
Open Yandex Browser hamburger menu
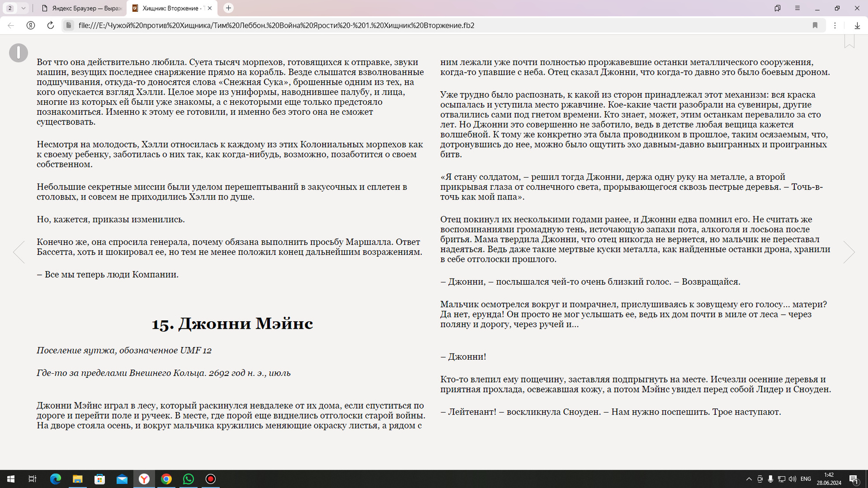point(797,8)
